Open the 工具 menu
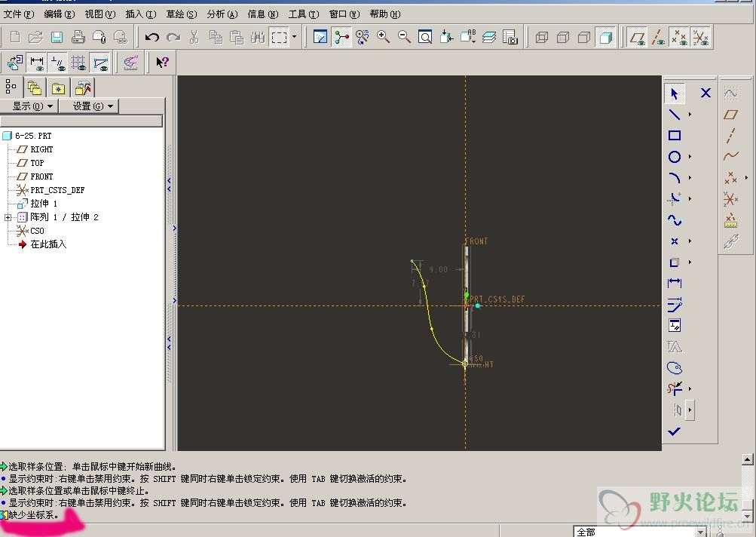The height and width of the screenshot is (537, 756). tap(304, 14)
